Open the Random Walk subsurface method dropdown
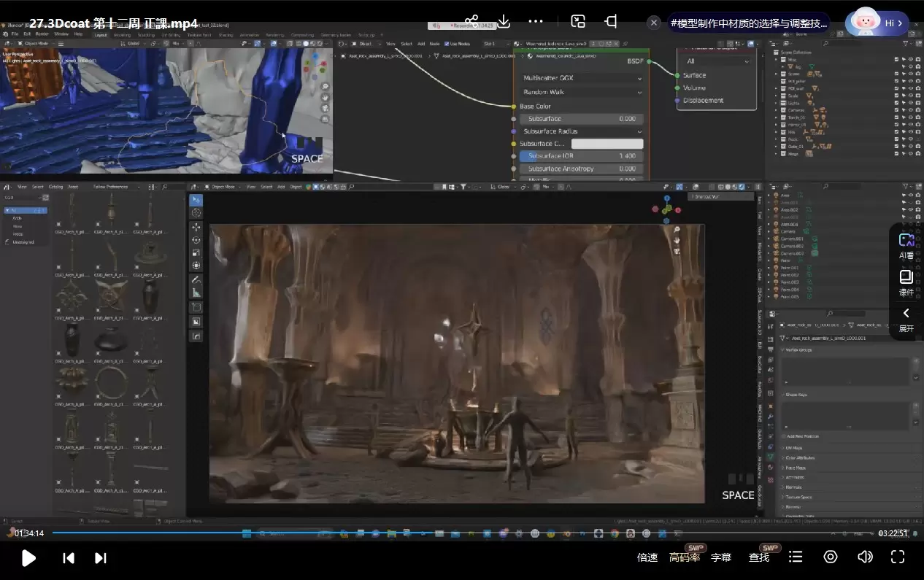Screen dimensions: 924x580 [582, 92]
